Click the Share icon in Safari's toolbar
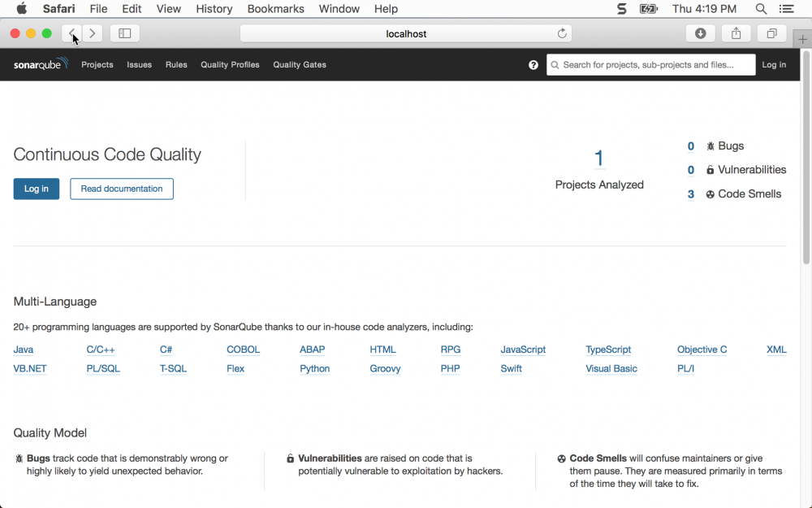Screen dimensions: 812x508 (x=736, y=33)
